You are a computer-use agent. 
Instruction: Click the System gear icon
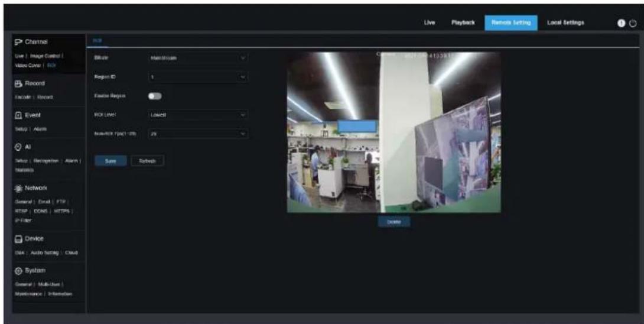(x=18, y=271)
